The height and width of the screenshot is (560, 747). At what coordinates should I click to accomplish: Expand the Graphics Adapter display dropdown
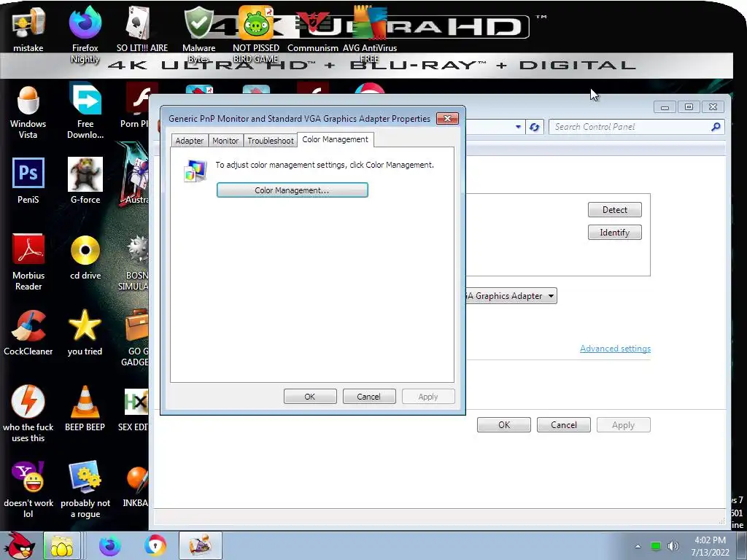551,296
